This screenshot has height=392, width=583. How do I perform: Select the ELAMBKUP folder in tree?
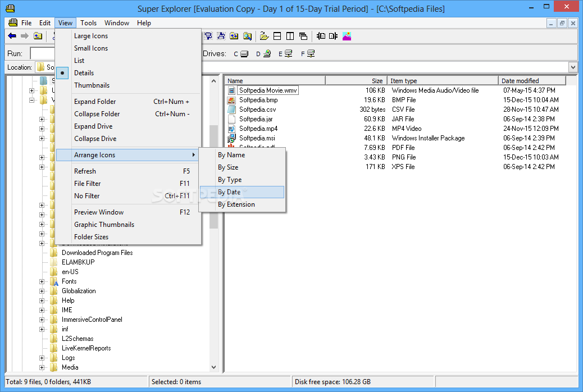click(x=78, y=262)
